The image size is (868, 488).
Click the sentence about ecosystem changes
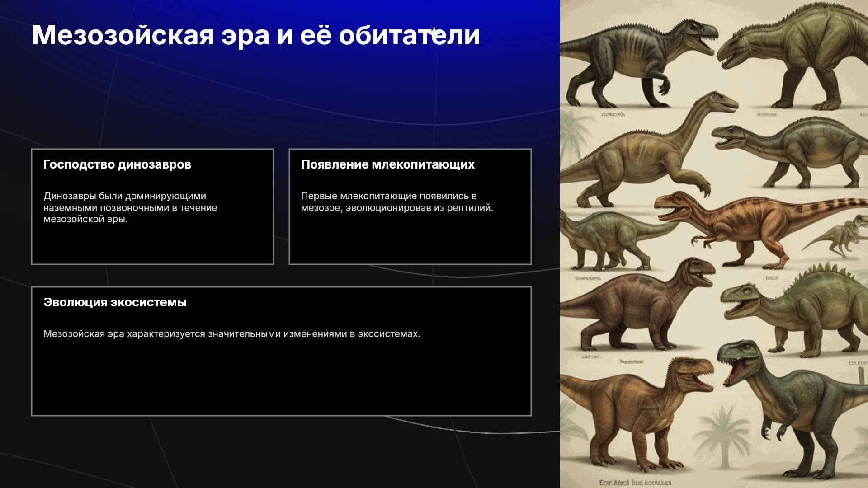click(x=232, y=334)
